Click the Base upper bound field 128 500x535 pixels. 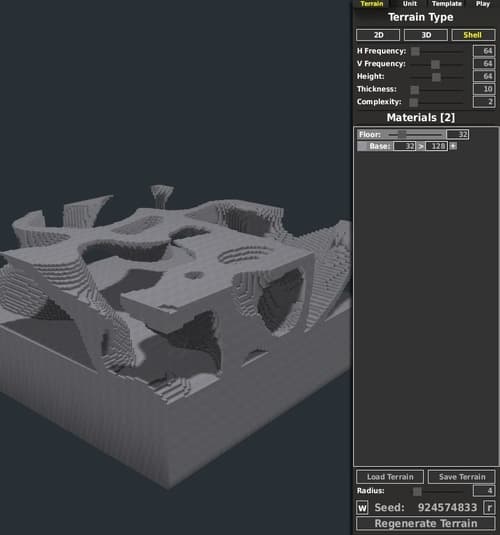click(x=437, y=146)
